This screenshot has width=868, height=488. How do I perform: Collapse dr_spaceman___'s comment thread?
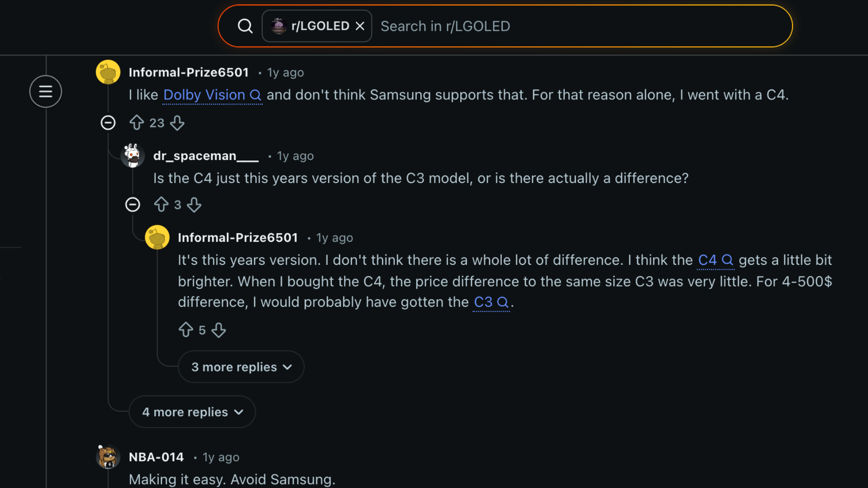coord(132,204)
